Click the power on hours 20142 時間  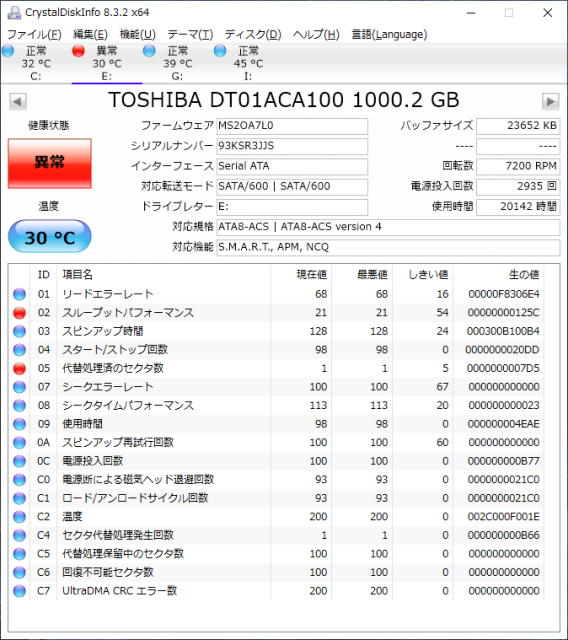coord(518,207)
